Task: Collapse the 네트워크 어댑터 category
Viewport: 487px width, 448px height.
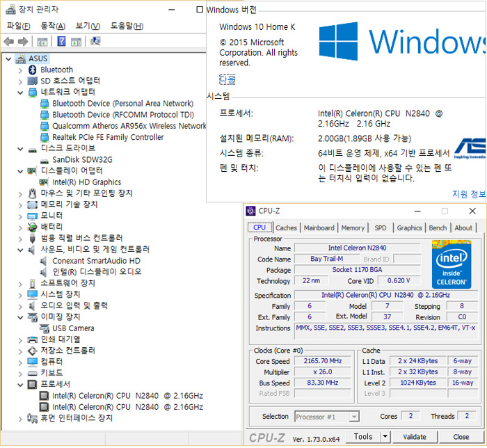Action: pos(20,93)
